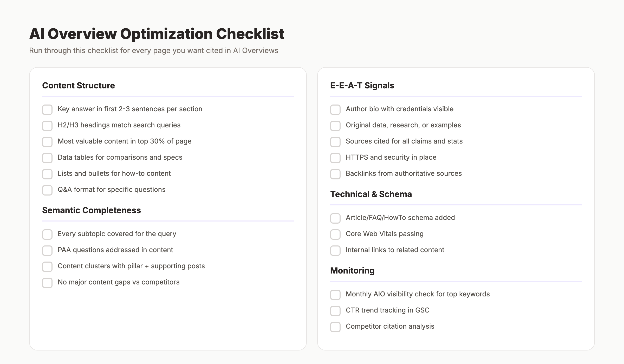
Task: Check 'Internal links to related content'
Action: [x=335, y=251]
